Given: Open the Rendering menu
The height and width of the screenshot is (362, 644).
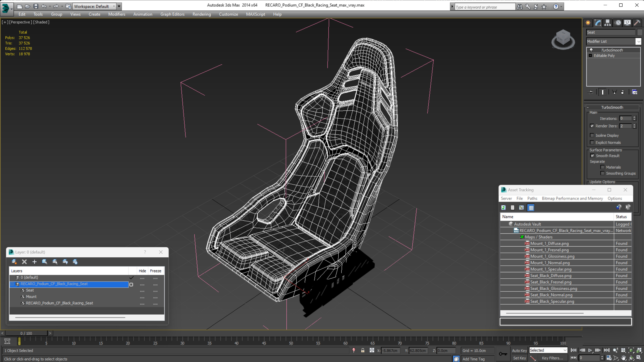Looking at the screenshot, I should tap(202, 14).
